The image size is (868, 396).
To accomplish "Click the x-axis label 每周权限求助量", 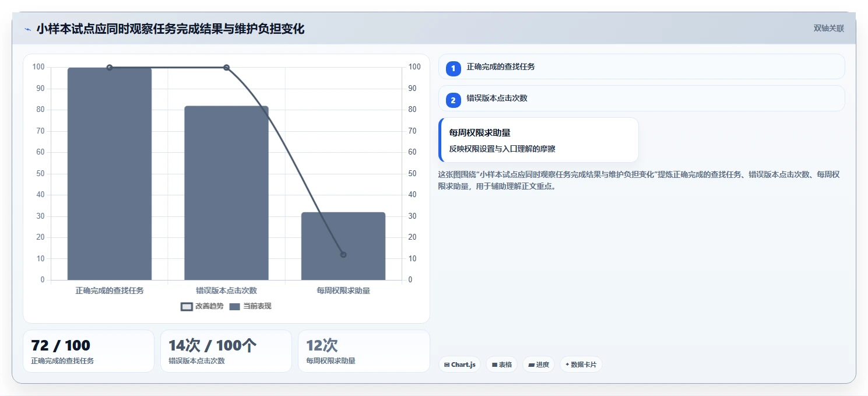I will (343, 290).
